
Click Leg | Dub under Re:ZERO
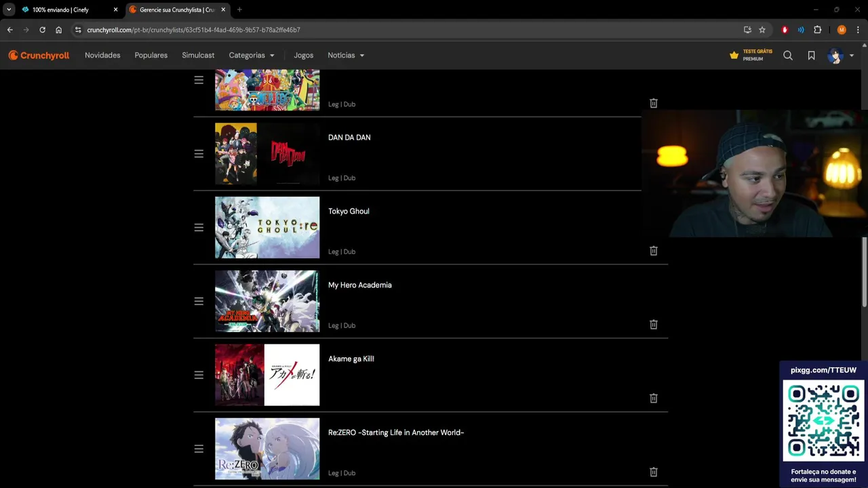(342, 473)
